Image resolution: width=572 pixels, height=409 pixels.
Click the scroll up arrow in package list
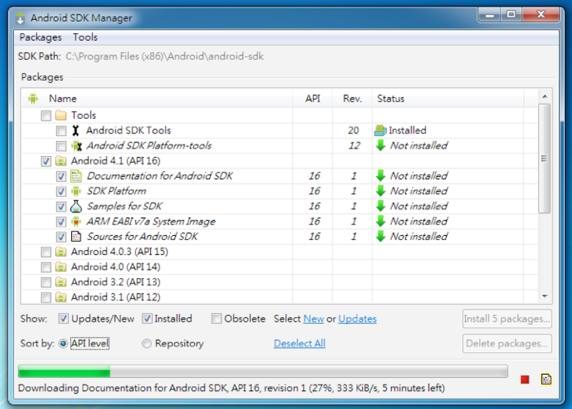click(x=544, y=96)
